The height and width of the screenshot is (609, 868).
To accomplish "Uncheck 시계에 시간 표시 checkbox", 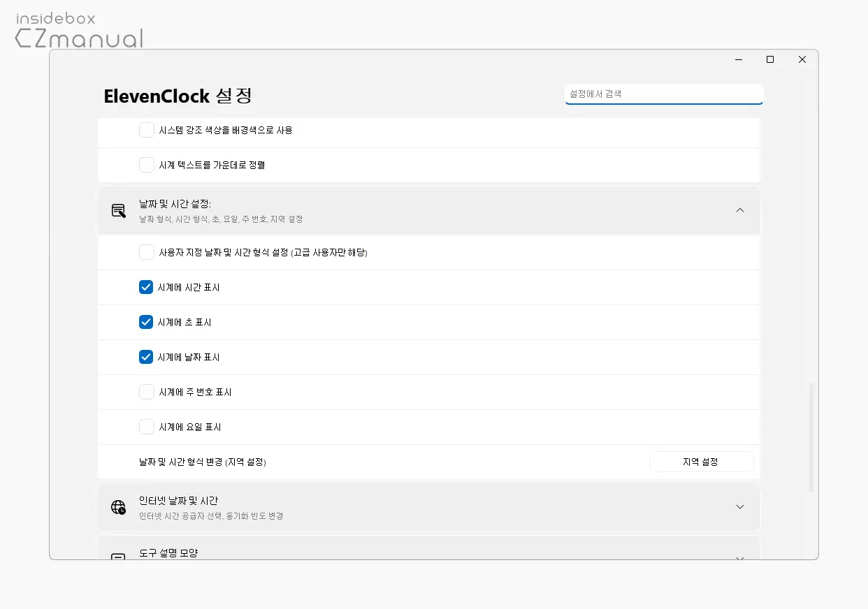I will pos(146,287).
